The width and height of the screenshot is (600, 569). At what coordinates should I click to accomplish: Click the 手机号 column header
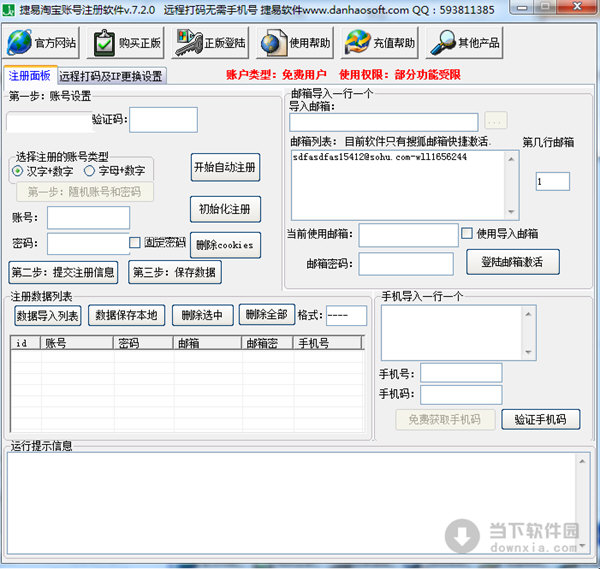point(328,343)
